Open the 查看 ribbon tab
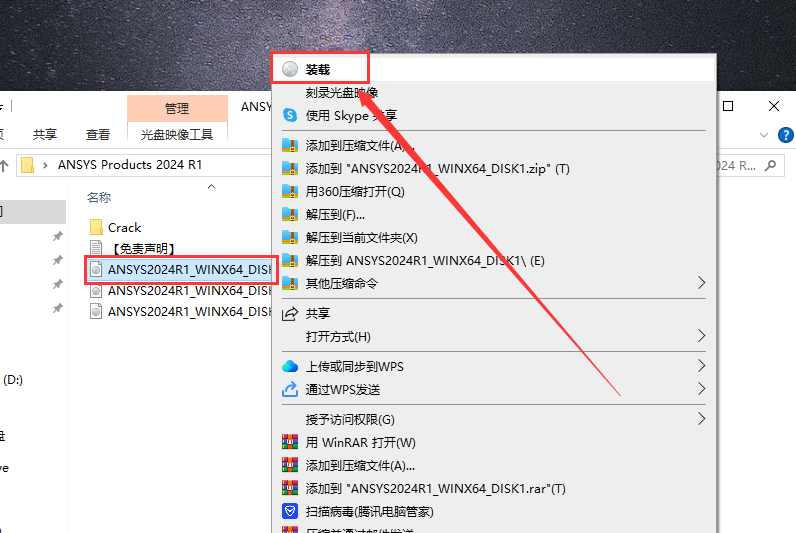The image size is (796, 533). click(x=98, y=134)
